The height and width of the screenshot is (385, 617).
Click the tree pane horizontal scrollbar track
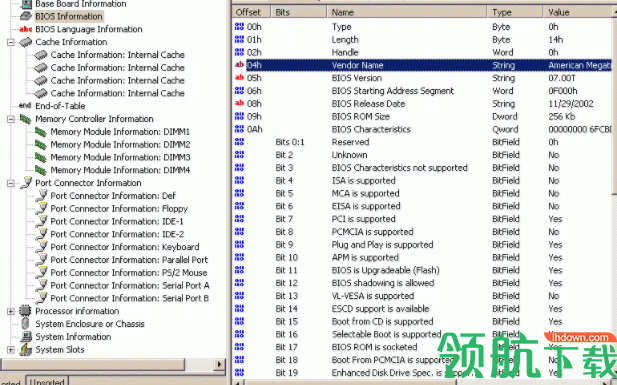tap(200, 364)
